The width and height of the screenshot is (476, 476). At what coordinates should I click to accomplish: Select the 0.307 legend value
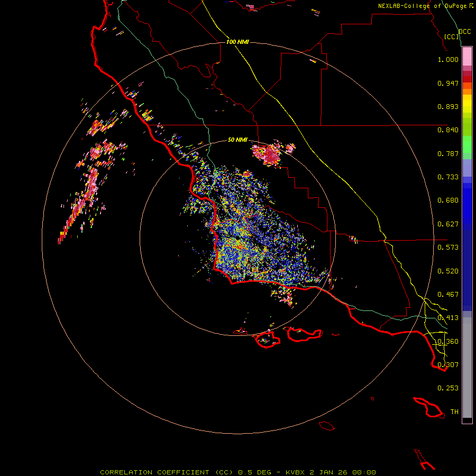pos(448,365)
